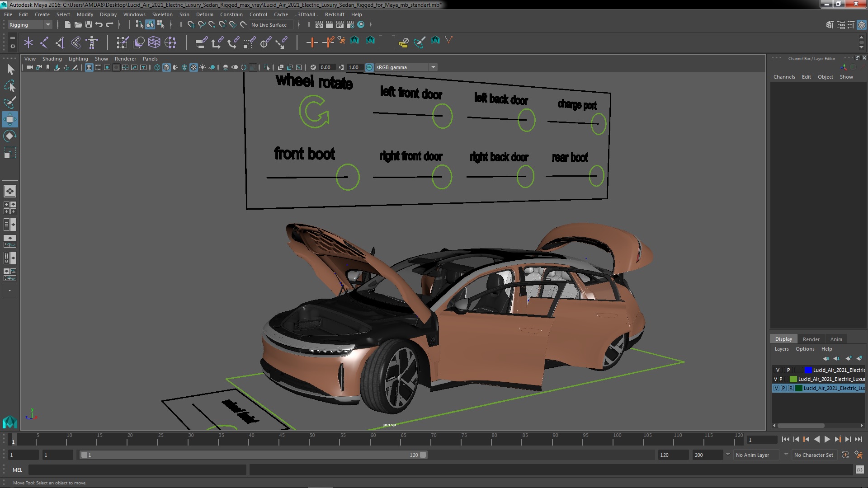
Task: Save the scene with the disk icon
Action: [89, 24]
